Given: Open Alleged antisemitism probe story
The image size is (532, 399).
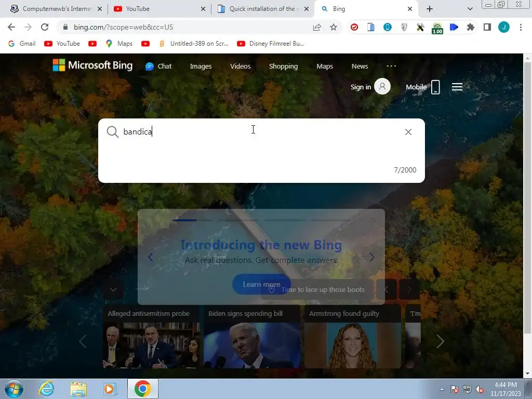Looking at the screenshot, I should [x=151, y=337].
